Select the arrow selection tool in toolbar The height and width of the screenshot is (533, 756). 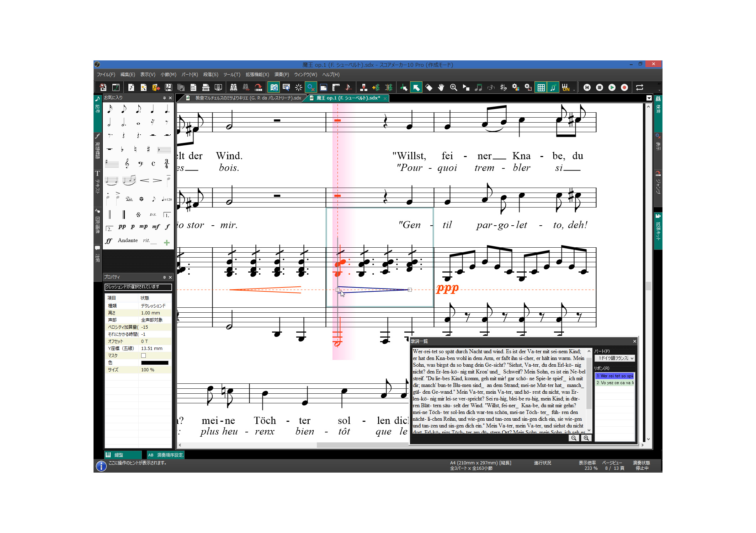coord(416,87)
